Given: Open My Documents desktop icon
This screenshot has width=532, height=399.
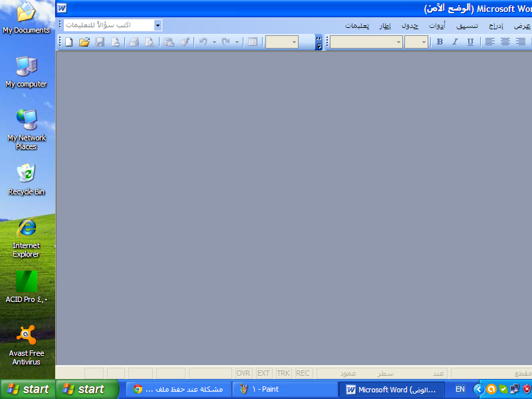Looking at the screenshot, I should point(26,18).
